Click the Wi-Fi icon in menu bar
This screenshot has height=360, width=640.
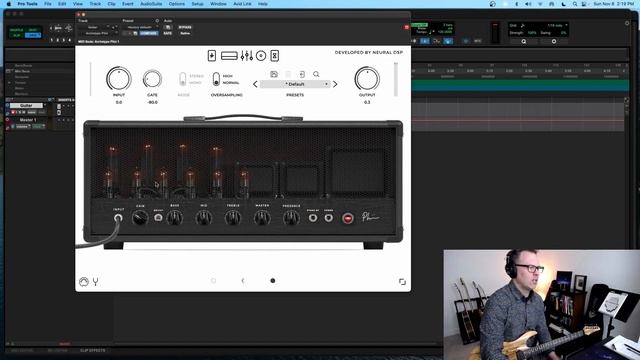540,4
